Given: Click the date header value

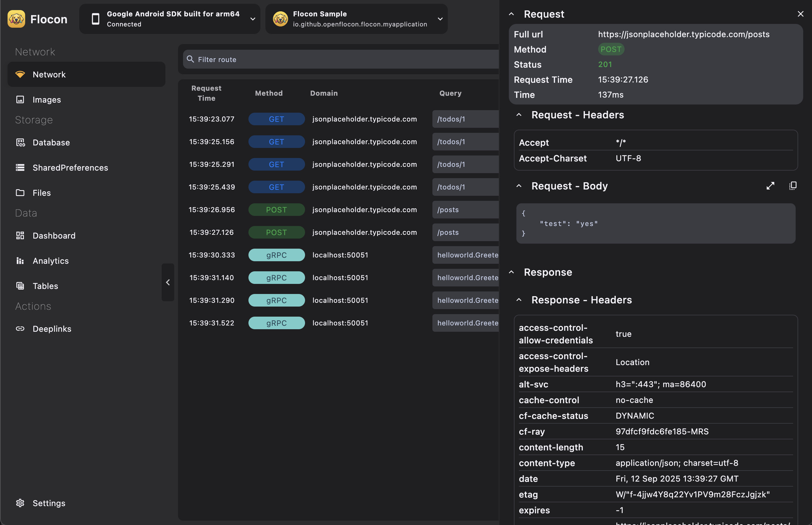Looking at the screenshot, I should point(677,479).
